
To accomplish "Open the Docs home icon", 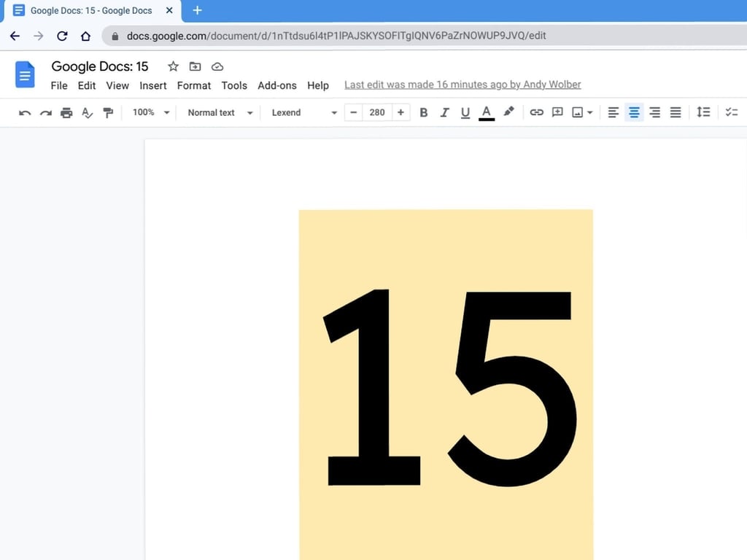I will tap(25, 74).
